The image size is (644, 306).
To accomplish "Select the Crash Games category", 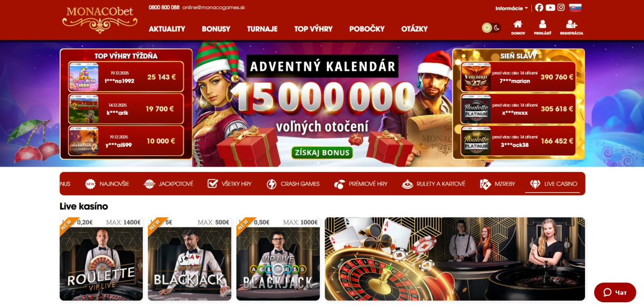I will [293, 184].
